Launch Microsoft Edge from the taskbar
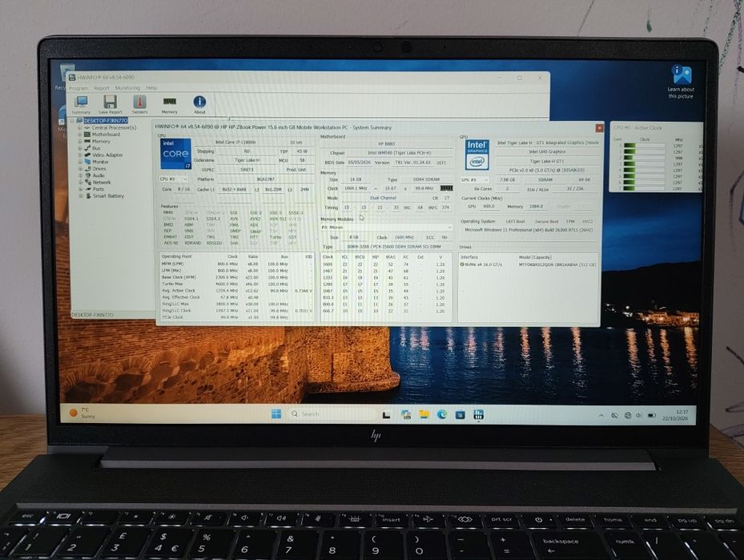The width and height of the screenshot is (744, 560). [442, 415]
